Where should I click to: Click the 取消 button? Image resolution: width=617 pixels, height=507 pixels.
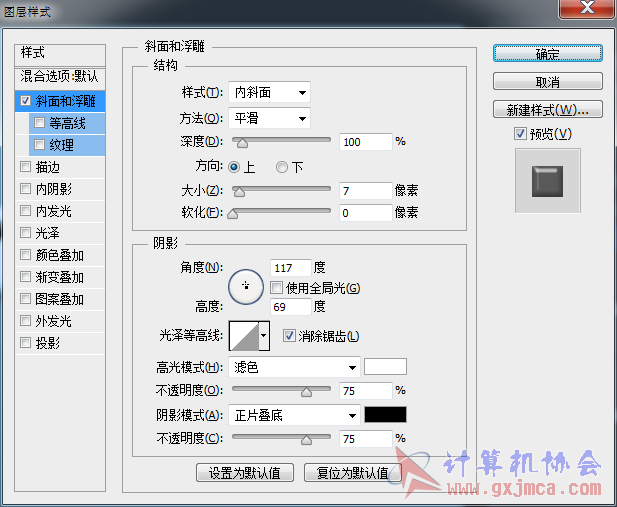[x=547, y=81]
